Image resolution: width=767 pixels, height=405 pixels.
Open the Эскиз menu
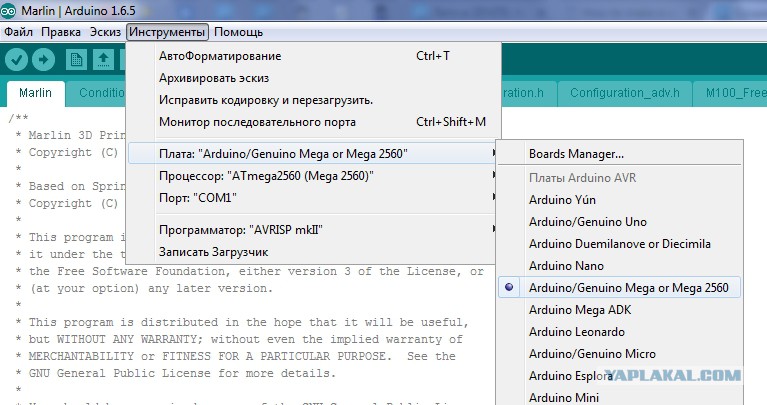pos(105,32)
